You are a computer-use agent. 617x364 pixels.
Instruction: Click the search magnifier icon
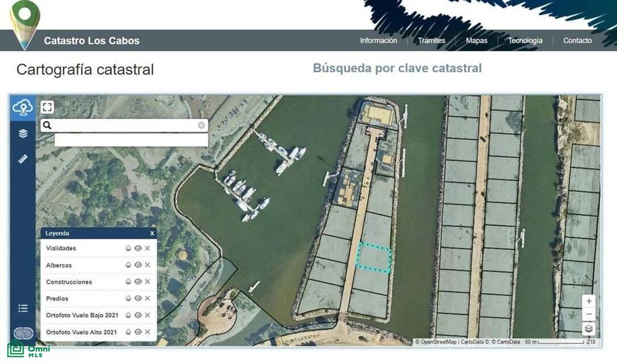click(x=47, y=125)
